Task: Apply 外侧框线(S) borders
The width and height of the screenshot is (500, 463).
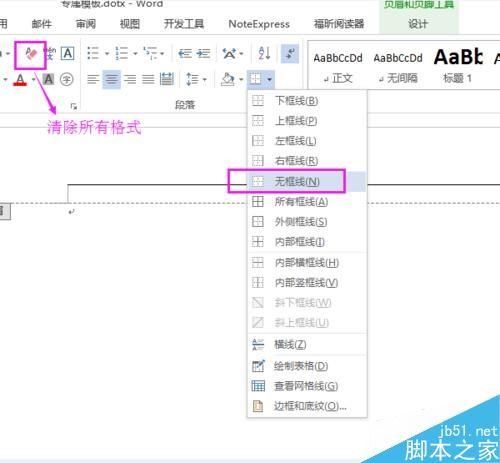Action: [x=307, y=222]
